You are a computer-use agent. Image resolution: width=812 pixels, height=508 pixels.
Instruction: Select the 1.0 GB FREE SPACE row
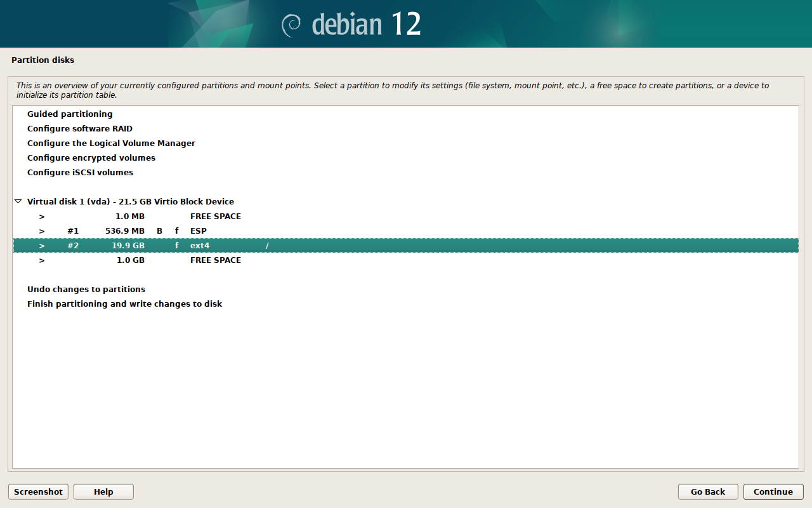pyautogui.click(x=215, y=260)
